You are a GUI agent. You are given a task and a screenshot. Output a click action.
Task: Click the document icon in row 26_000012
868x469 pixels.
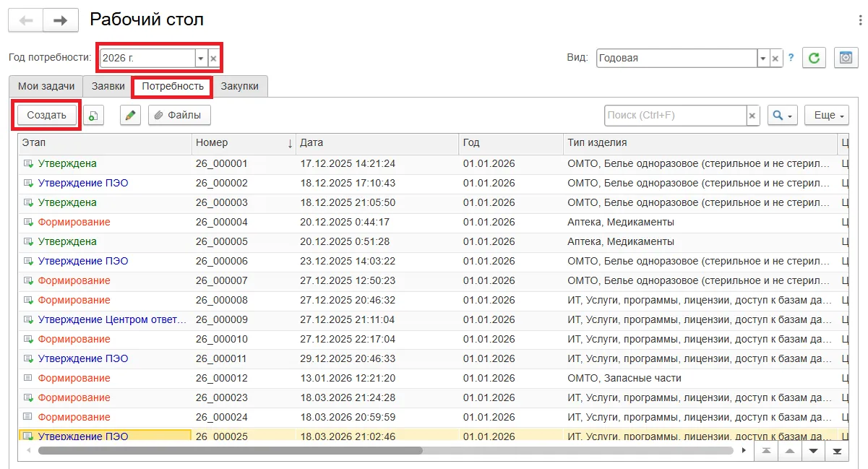(x=28, y=378)
